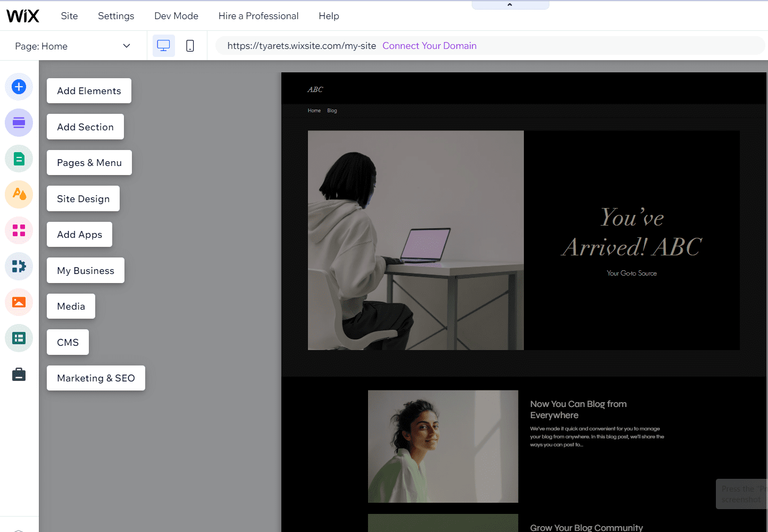Open the Site menu
Screen dimensions: 768x532
point(69,16)
